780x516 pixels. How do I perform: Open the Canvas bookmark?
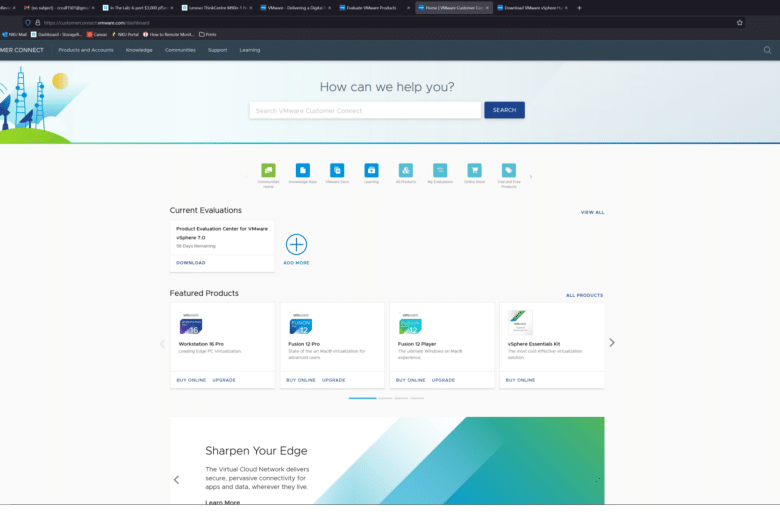[97, 34]
